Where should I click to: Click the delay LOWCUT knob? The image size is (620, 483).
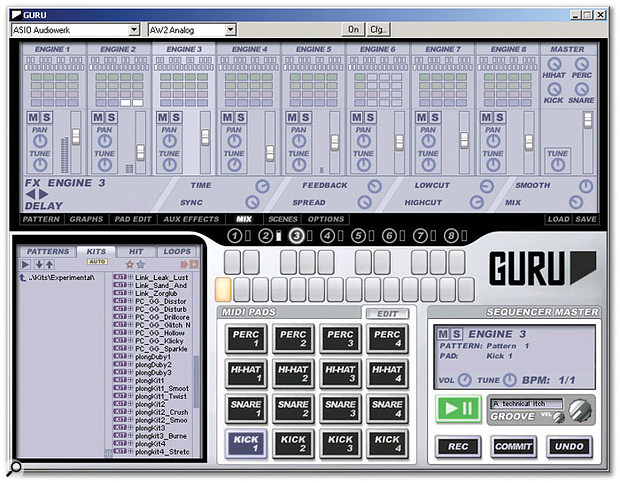[487, 186]
